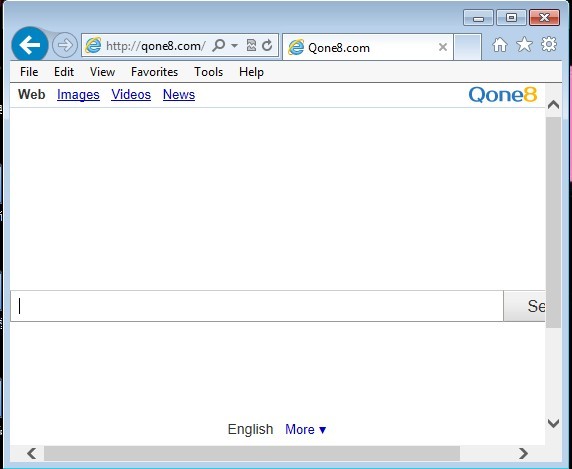Go to the Home page icon

click(499, 45)
